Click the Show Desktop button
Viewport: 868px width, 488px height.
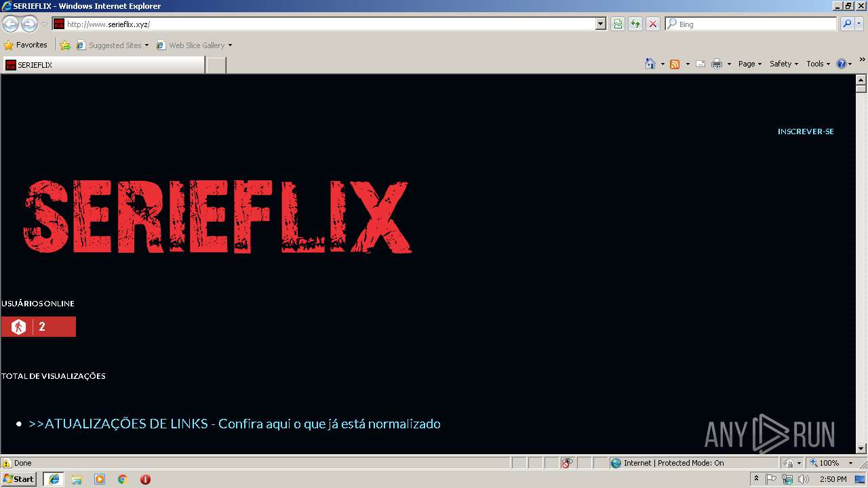coord(861,479)
